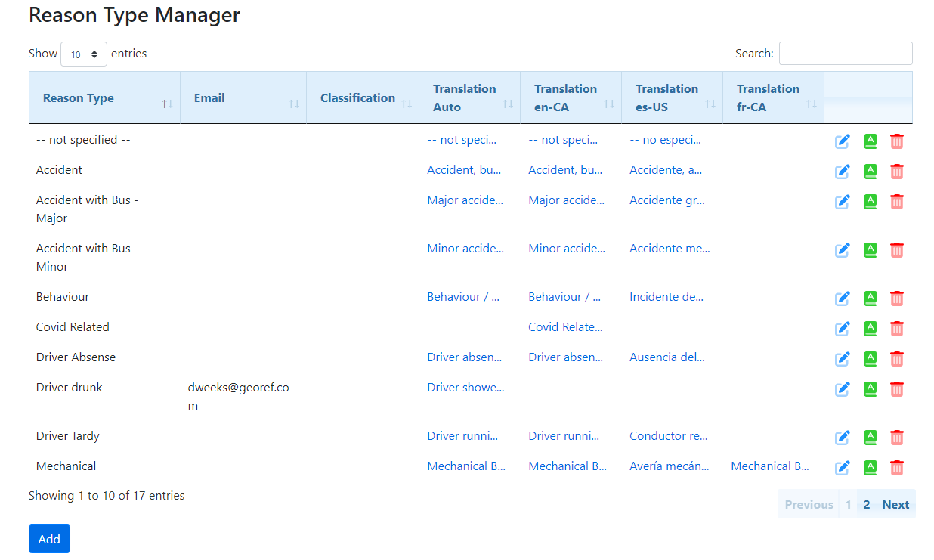Edit the Driver drunk reason type
This screenshot has height=560, width=934.
click(x=843, y=389)
